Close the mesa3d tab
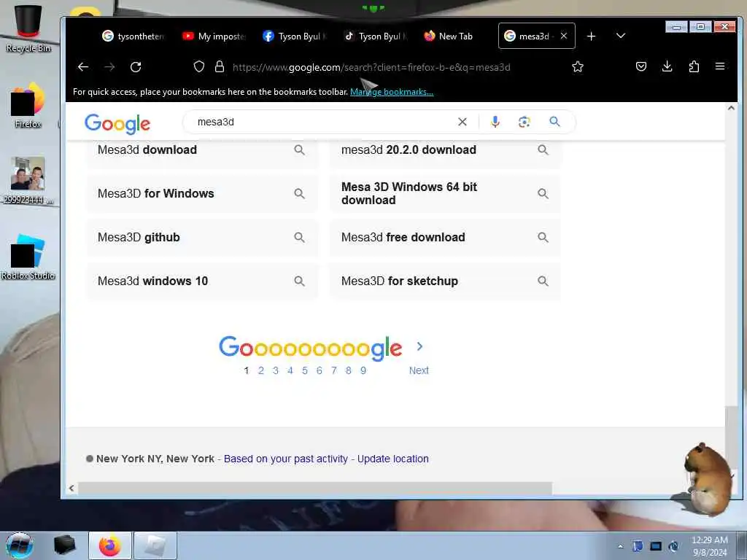Screen dimensions: 747x560 coord(564,36)
